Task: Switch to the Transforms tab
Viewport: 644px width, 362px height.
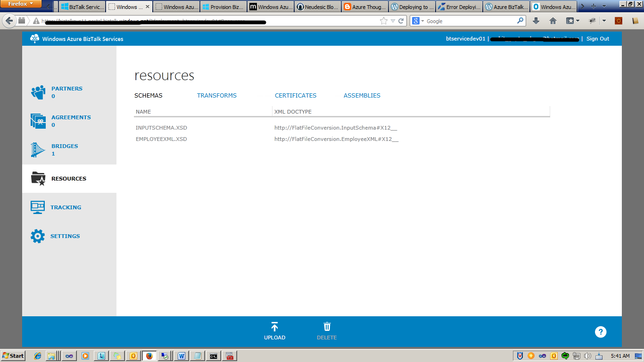Action: (217, 95)
